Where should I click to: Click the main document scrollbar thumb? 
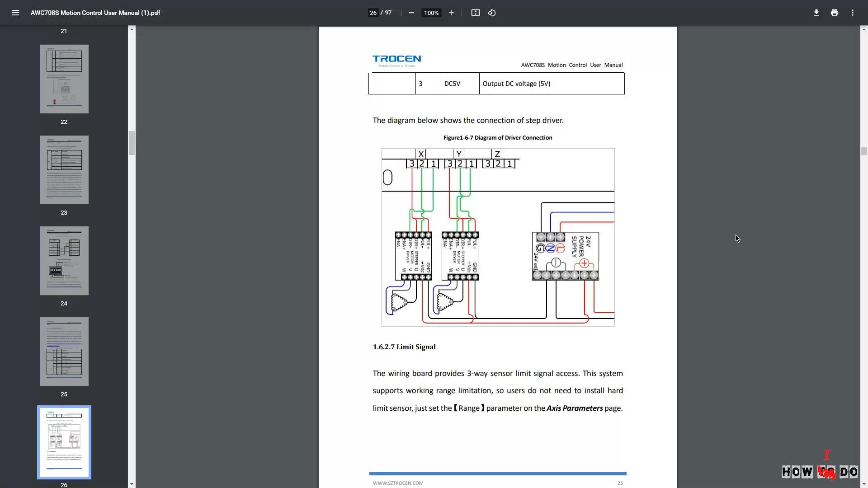coord(863,151)
